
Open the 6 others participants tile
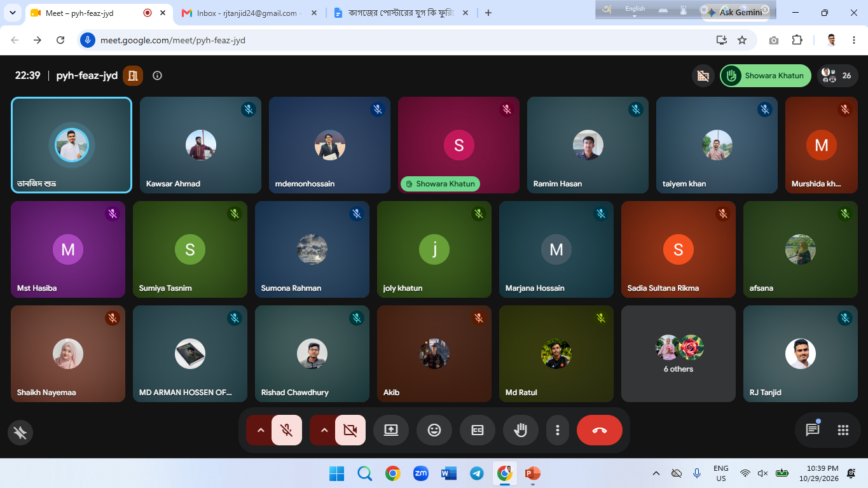pyautogui.click(x=679, y=354)
